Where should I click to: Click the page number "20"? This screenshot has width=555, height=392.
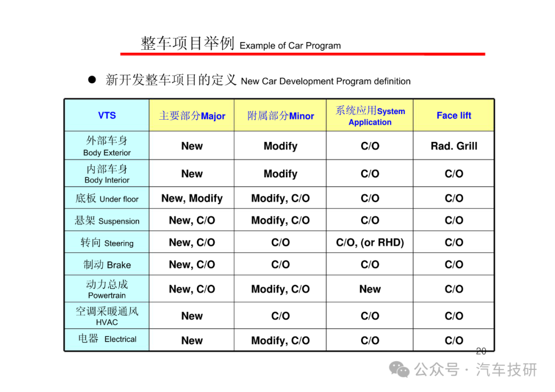tap(481, 351)
